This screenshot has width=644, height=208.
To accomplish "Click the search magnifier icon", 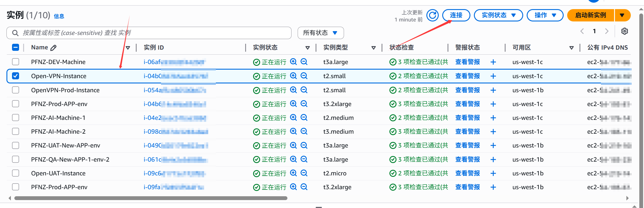I will 15,33.
